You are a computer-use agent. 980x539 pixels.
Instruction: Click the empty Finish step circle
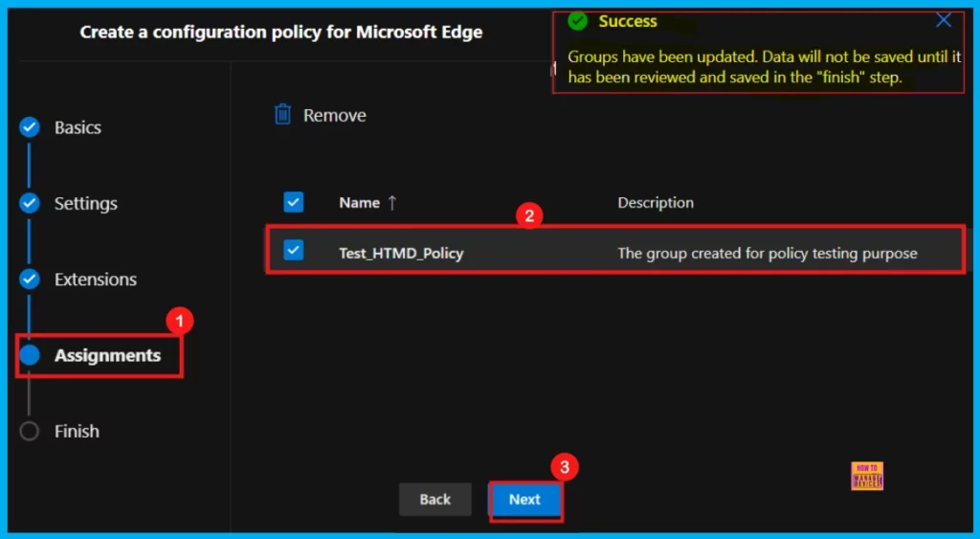(30, 431)
